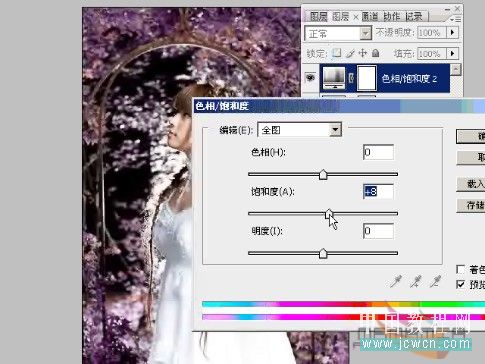
Task: Click the 取消 button in the dialog
Action: (470, 157)
